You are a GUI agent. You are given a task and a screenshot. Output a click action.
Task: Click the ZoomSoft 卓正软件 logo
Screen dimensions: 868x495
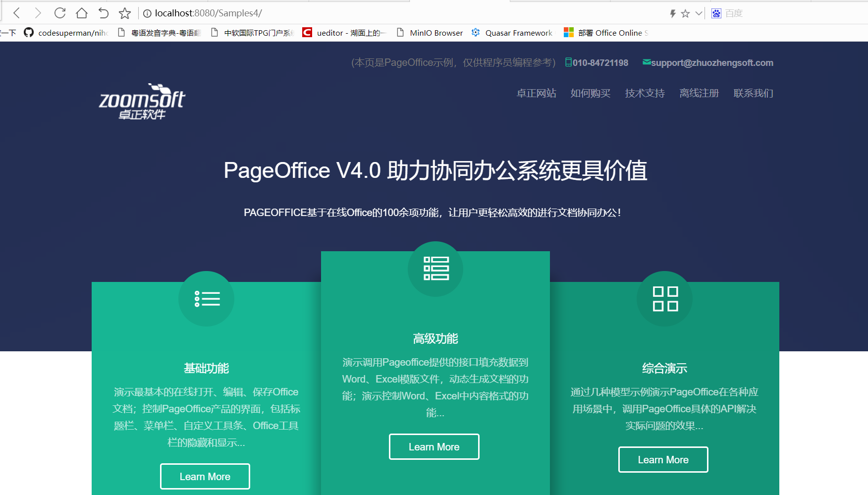tap(142, 102)
